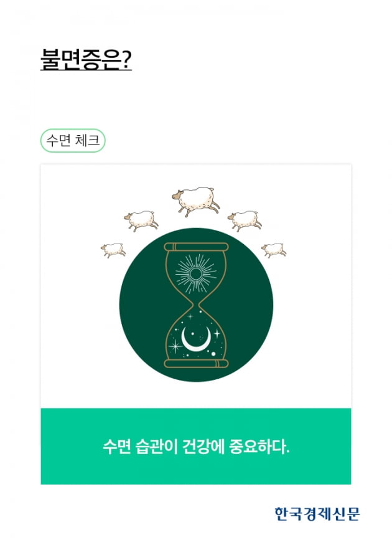This screenshot has height=545, width=392.
Task: Select the hourglass top gold cap
Action: (x=196, y=247)
